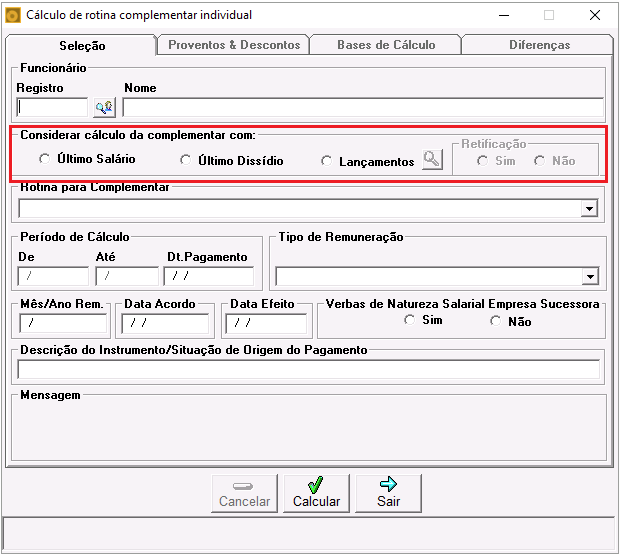
Task: Switch to the Proventos & Descontos tab
Action: coord(234,45)
